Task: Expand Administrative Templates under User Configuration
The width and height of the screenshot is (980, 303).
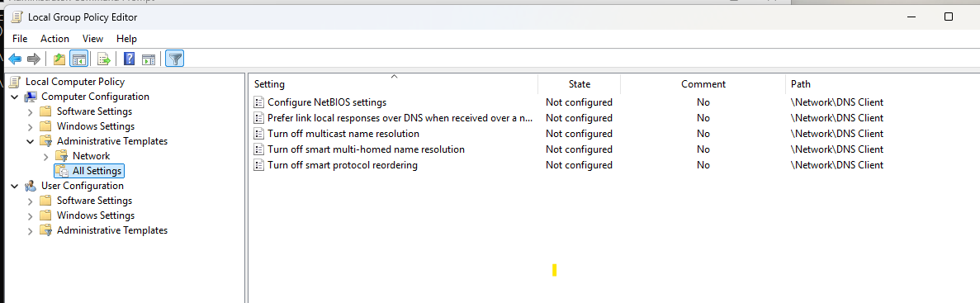Action: [30, 230]
